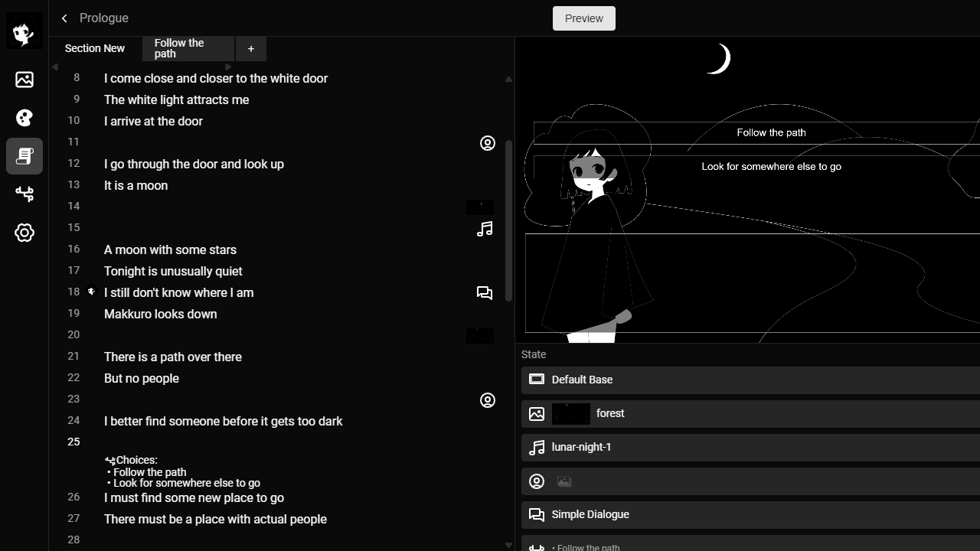Click the script scroll-up arrow
This screenshot has height=551, width=980.
click(x=508, y=79)
